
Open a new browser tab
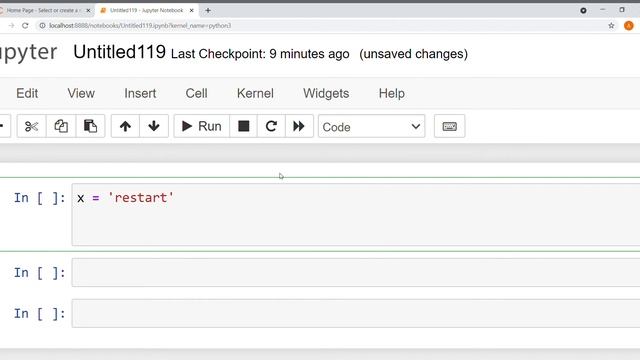(x=208, y=10)
